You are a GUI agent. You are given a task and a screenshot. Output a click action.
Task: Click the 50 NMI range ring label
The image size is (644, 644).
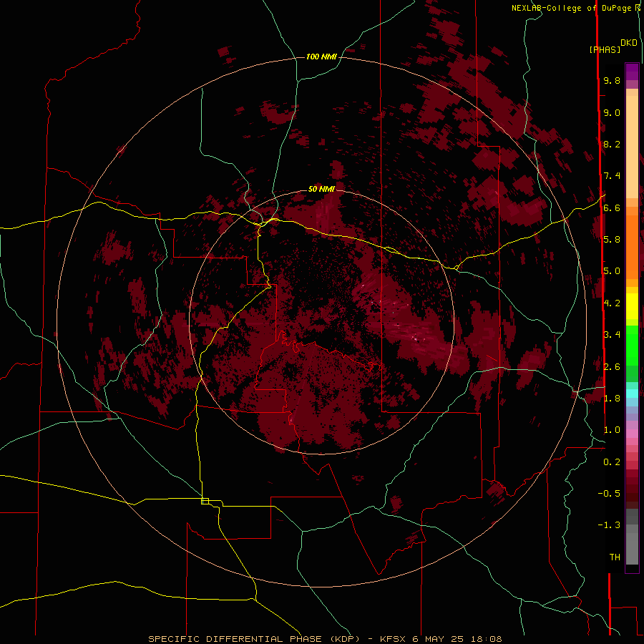pos(321,189)
